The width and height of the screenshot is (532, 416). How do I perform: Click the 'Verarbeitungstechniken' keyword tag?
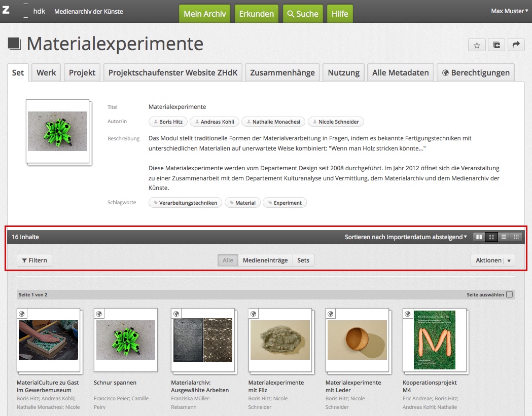(186, 203)
